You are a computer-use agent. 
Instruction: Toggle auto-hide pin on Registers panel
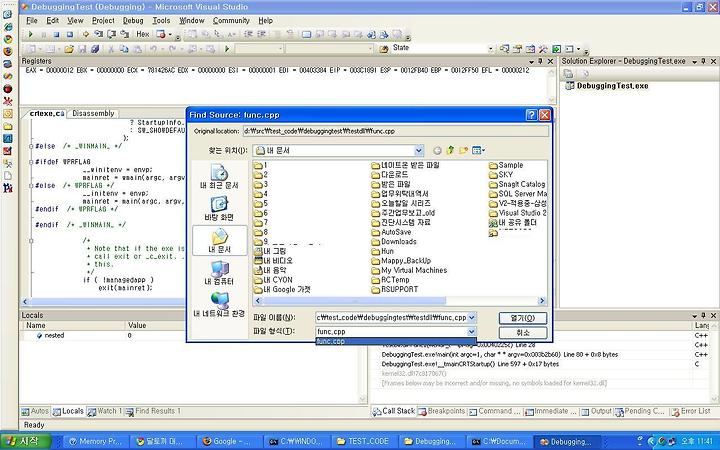[541, 62]
